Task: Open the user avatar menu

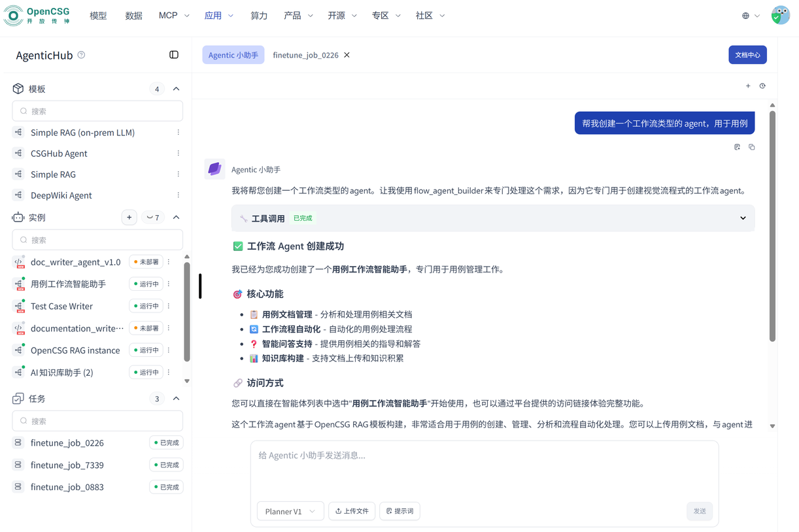Action: click(780, 16)
